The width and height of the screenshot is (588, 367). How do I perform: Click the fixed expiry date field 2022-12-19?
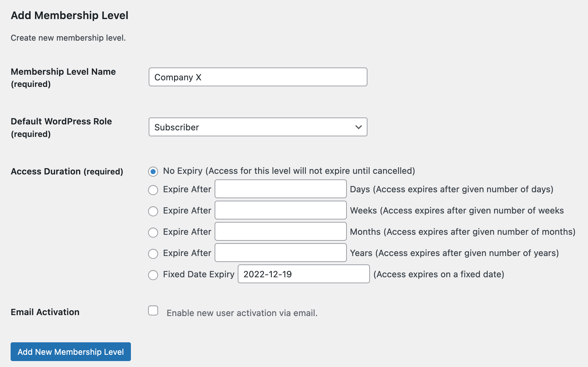click(x=304, y=274)
